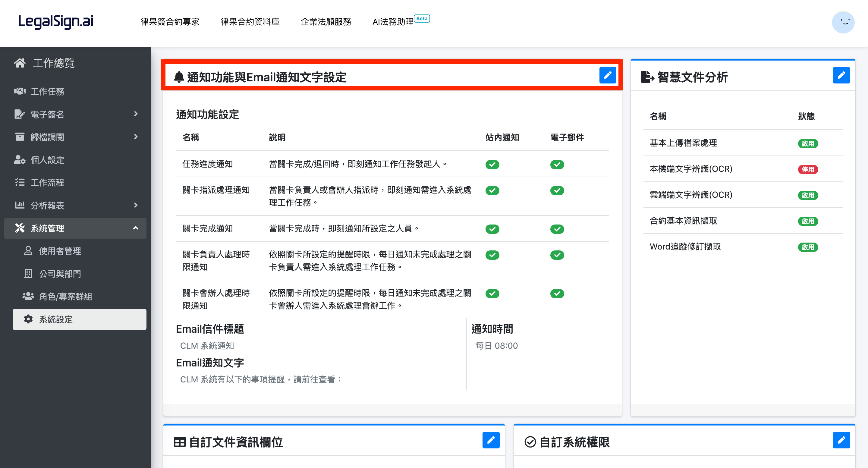
Task: Open 角色/專案群組 sidebar link
Action: (x=79, y=296)
